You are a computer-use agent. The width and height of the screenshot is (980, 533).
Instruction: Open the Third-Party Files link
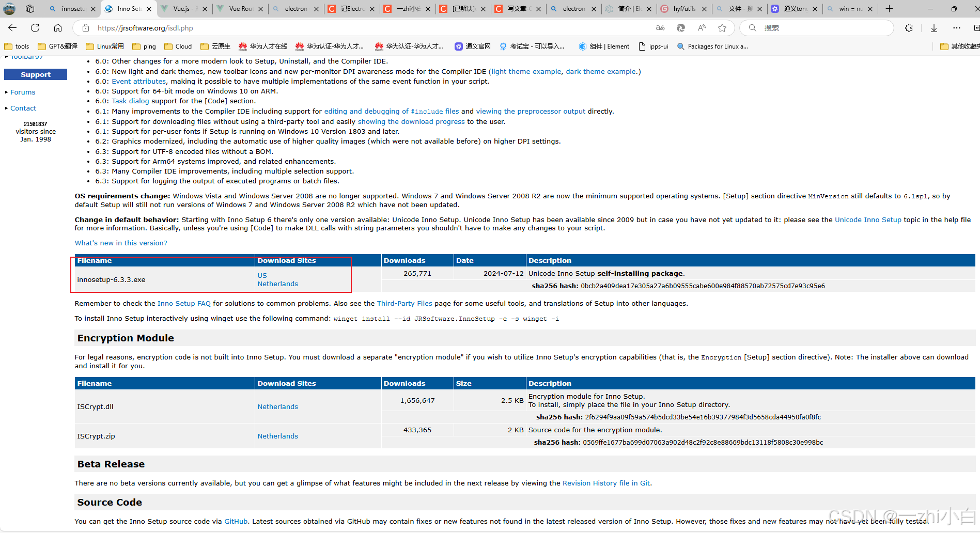tap(405, 304)
